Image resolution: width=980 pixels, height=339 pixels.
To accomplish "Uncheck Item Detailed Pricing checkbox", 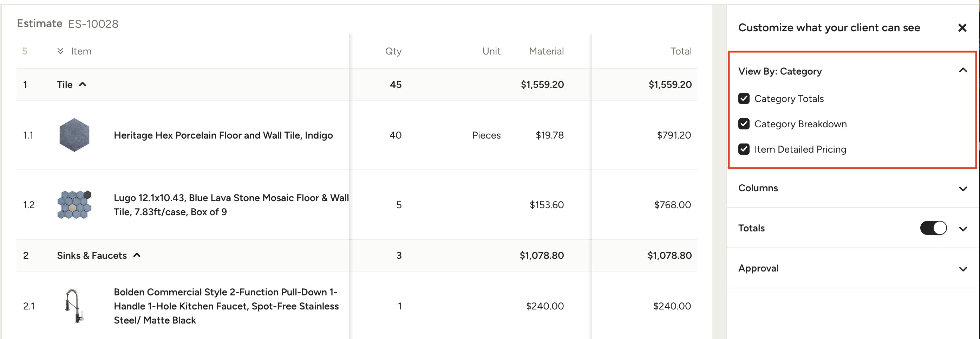I will (x=744, y=149).
